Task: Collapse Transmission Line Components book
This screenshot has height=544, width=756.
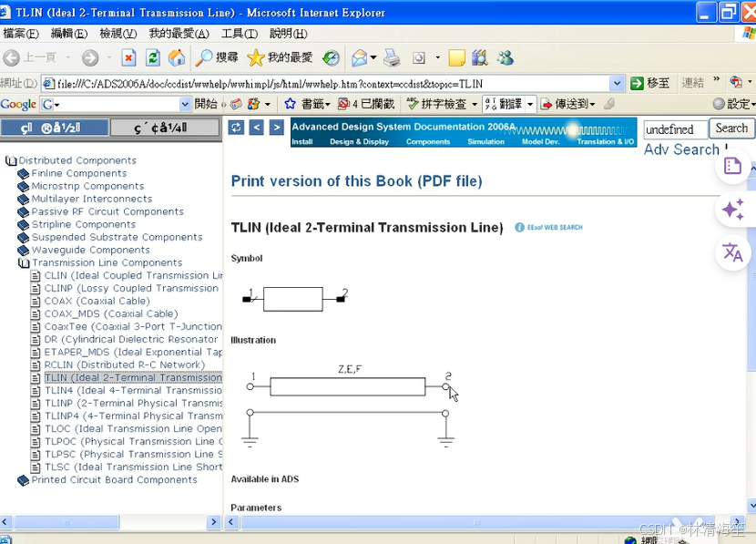Action: (24, 262)
